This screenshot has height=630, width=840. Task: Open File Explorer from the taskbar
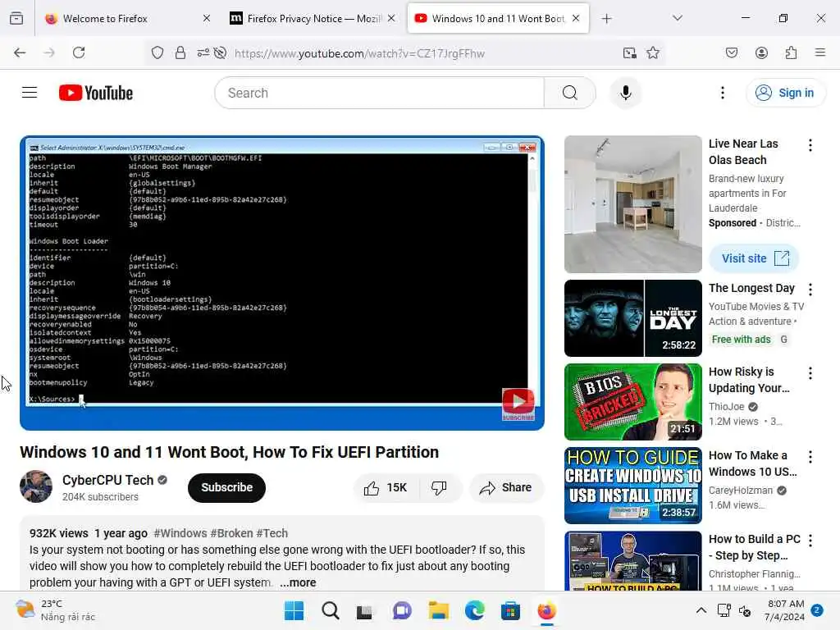[438, 610]
